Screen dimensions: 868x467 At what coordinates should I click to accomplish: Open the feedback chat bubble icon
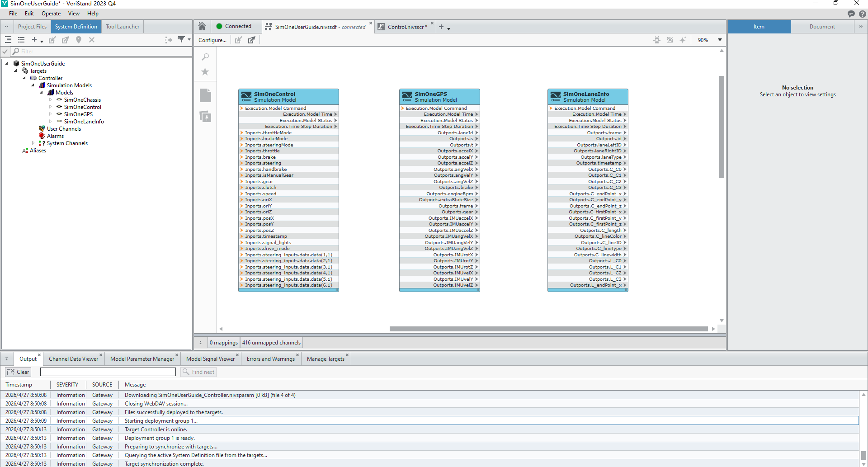coord(851,14)
